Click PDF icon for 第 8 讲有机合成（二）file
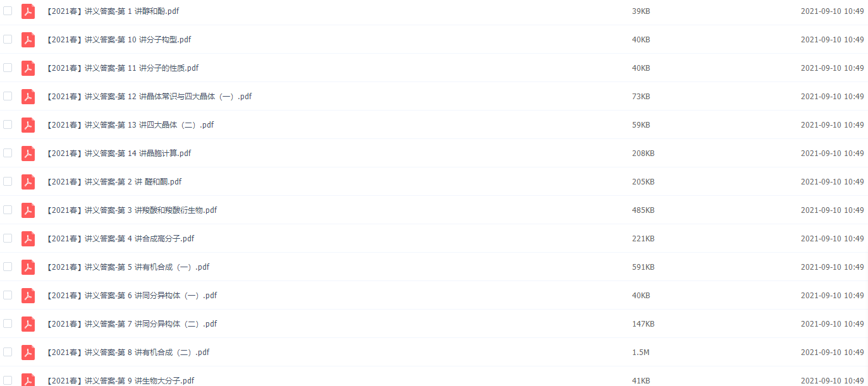868x386 pixels. tap(28, 353)
